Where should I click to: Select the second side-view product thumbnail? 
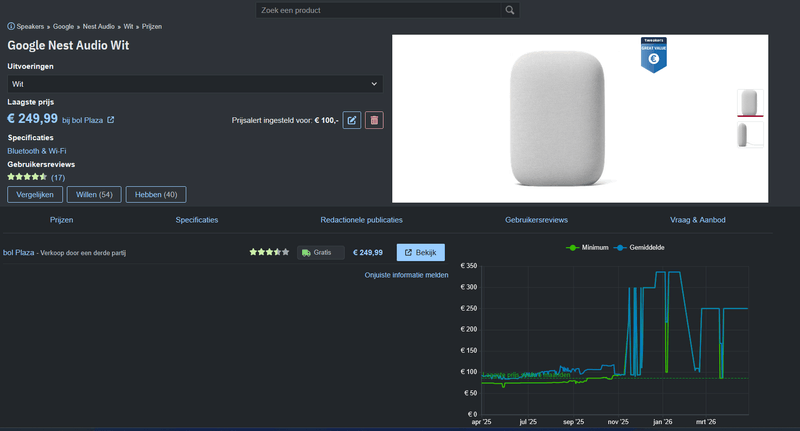750,135
